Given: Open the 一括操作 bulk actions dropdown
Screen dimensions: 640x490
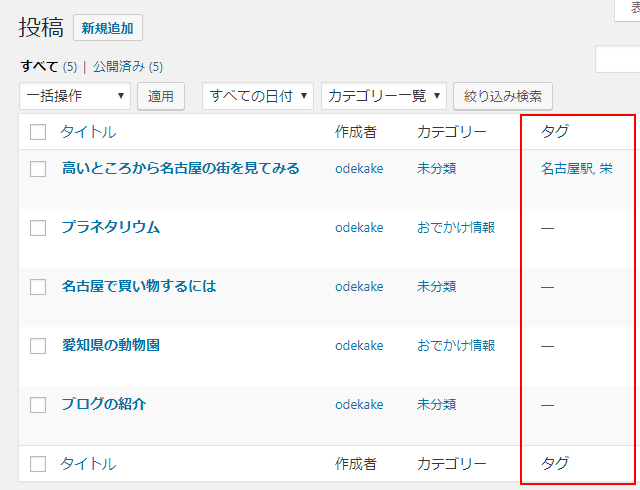Looking at the screenshot, I should point(75,96).
